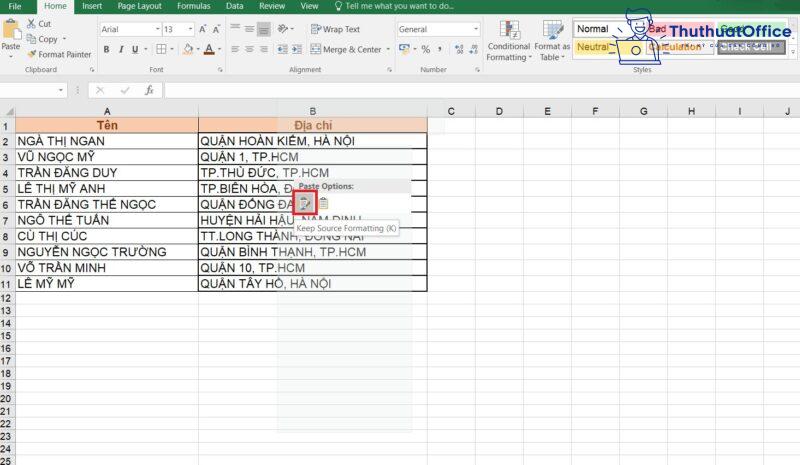The height and width of the screenshot is (465, 800).
Task: Click the second paste option icon
Action: coord(323,204)
